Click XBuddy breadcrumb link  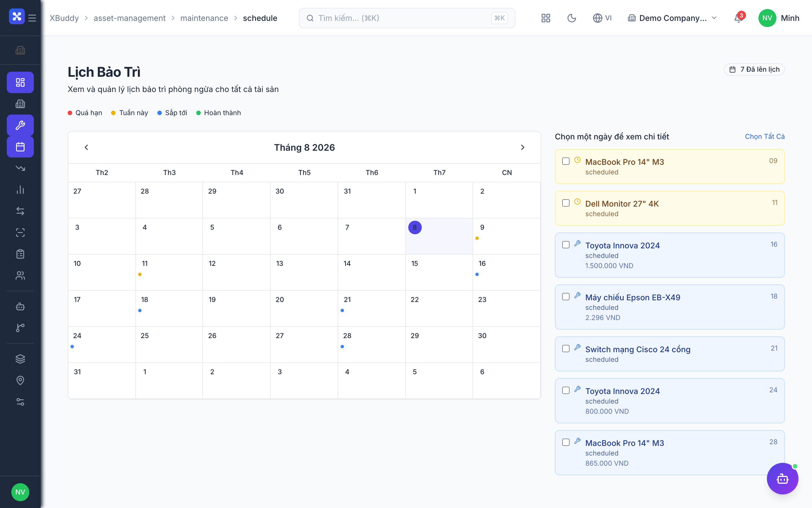click(x=64, y=18)
